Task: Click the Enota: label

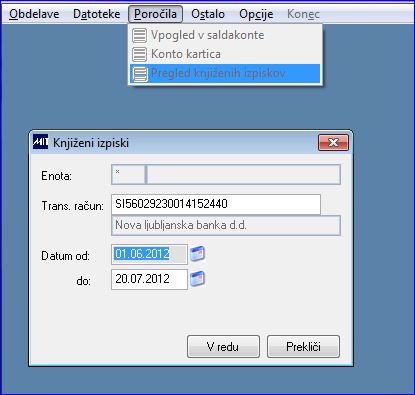Action: pyautogui.click(x=56, y=176)
